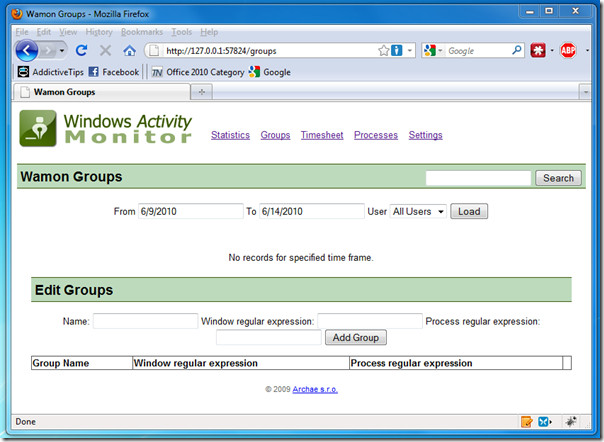
Task: Open the Groups page link
Action: [x=275, y=135]
